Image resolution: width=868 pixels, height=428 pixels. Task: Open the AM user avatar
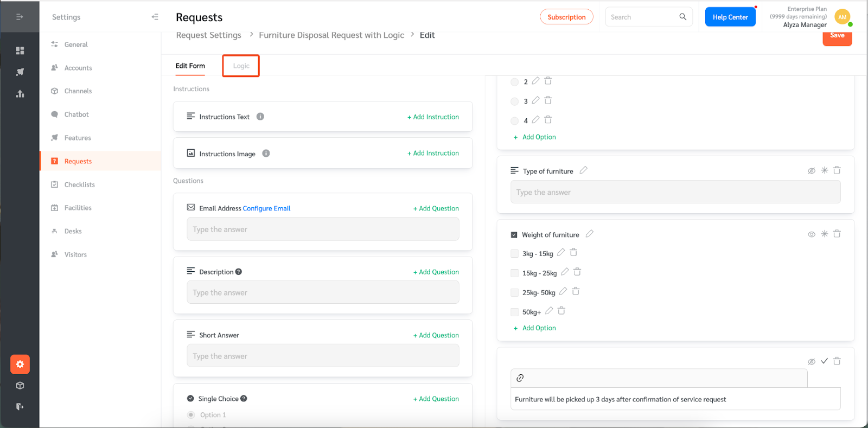point(842,17)
